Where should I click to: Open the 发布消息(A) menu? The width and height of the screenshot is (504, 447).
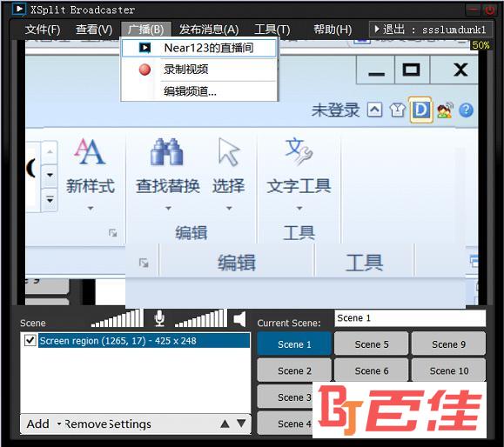[x=209, y=30]
